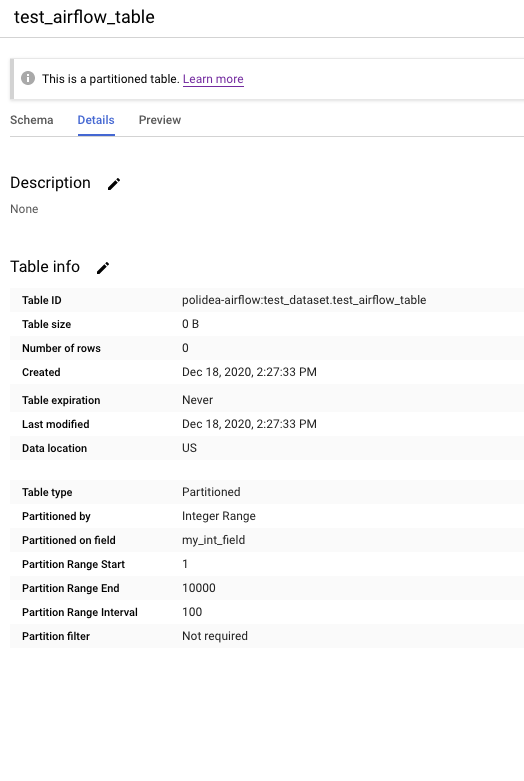Select the Table ID value text
The width and height of the screenshot is (524, 781).
(304, 300)
